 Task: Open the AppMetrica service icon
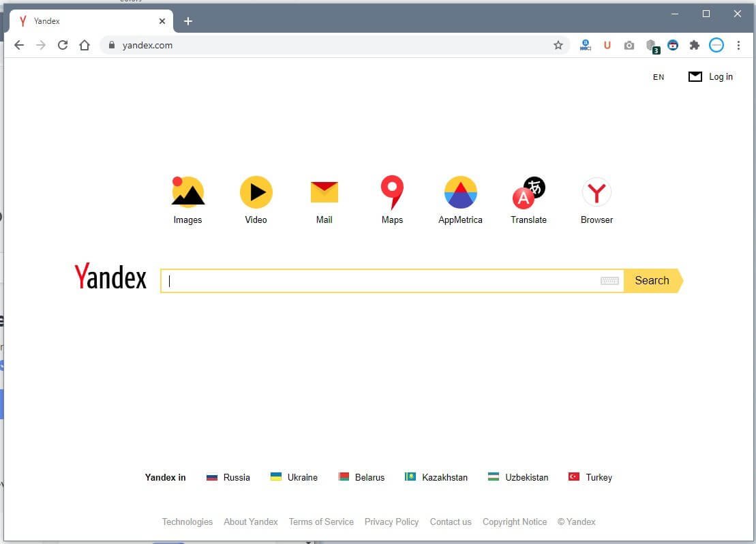point(460,192)
